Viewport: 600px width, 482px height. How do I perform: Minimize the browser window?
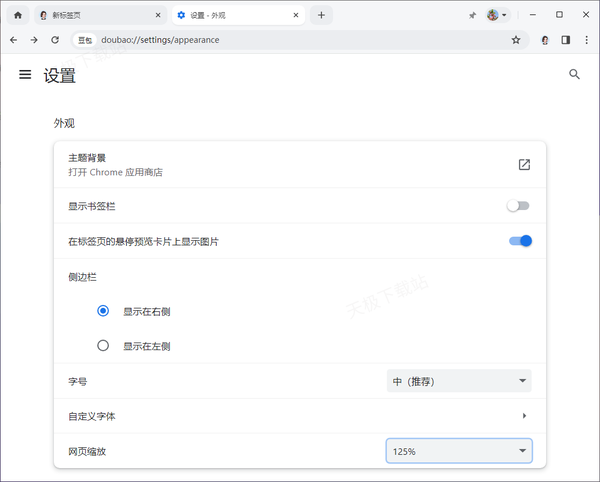click(533, 15)
